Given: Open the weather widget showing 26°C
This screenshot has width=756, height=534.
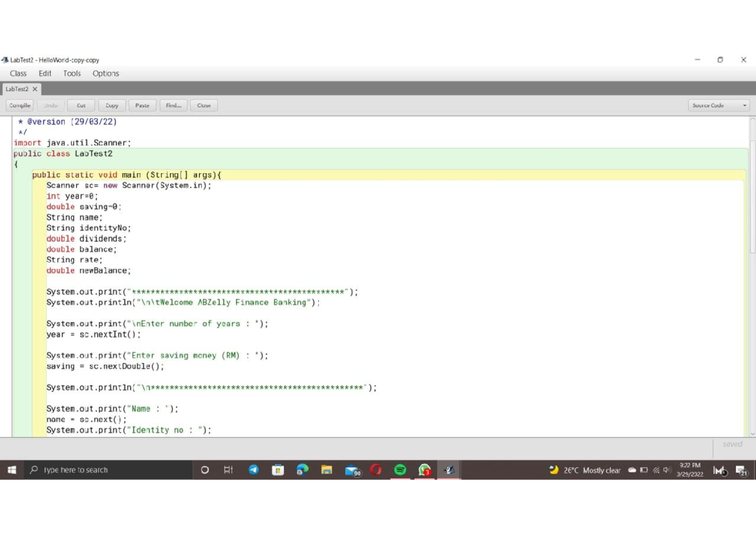Looking at the screenshot, I should (x=585, y=470).
